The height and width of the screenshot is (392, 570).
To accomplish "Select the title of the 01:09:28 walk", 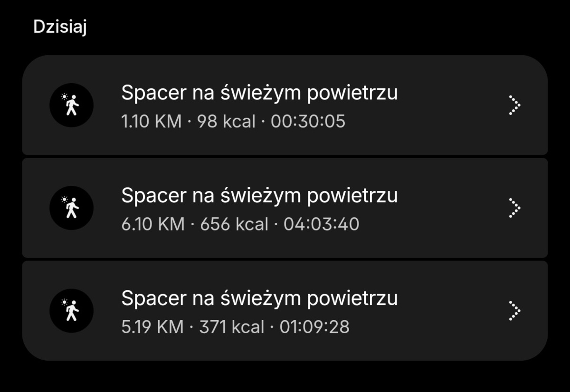I will tap(259, 298).
